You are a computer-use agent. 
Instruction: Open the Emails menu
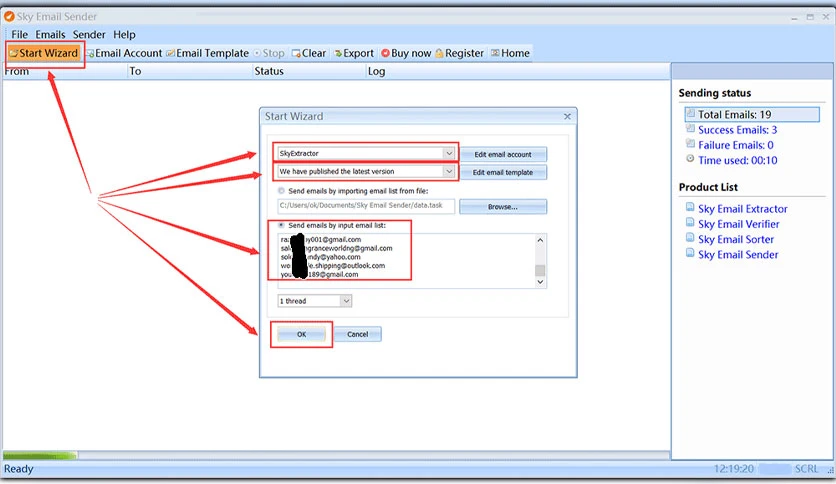(x=50, y=35)
